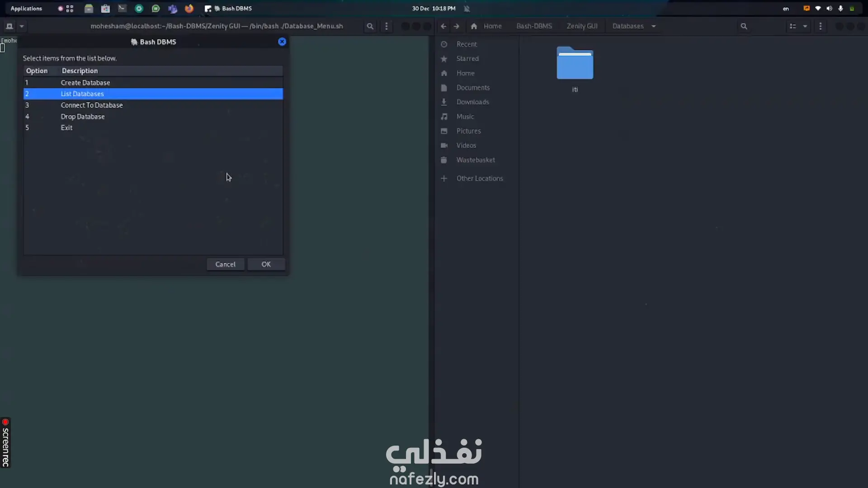Open the Applications menu

[26, 9]
